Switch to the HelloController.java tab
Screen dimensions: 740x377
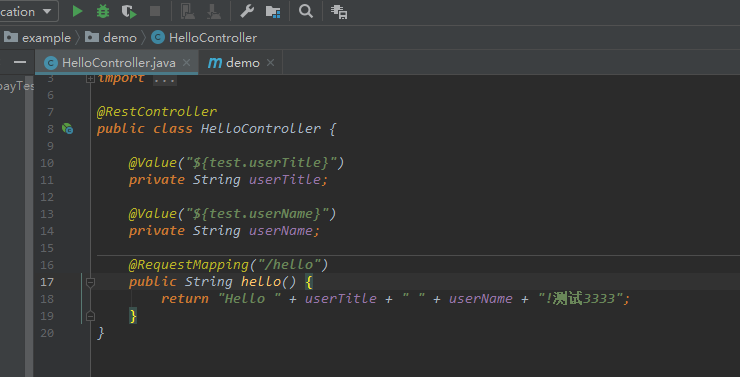coord(118,63)
